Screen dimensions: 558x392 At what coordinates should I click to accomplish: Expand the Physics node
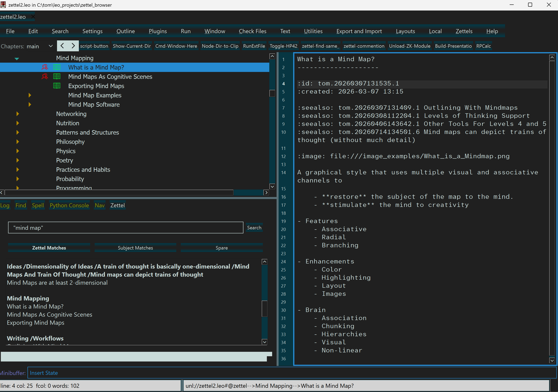coord(18,151)
